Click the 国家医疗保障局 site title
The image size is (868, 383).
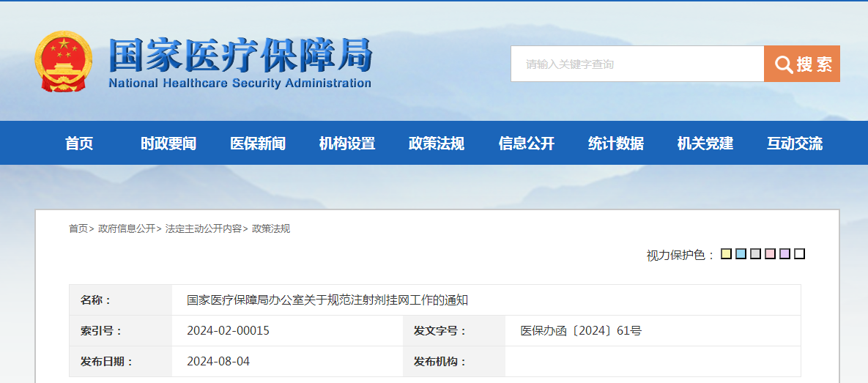(240, 56)
